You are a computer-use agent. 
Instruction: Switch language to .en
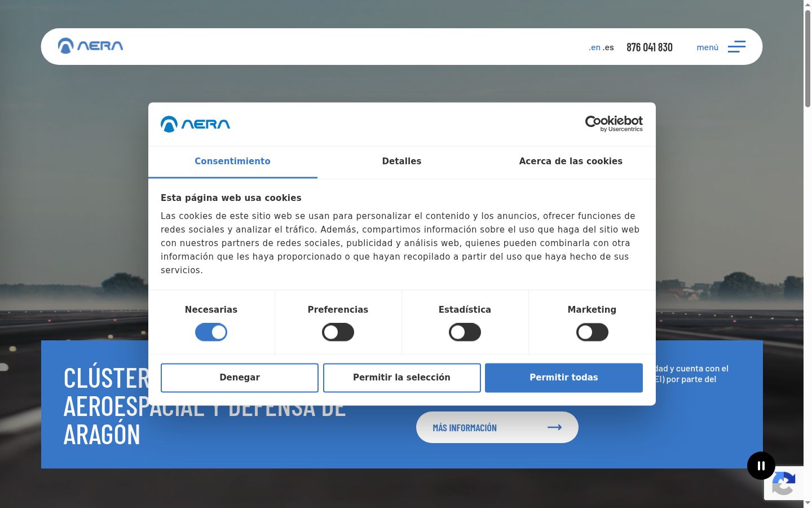click(x=594, y=47)
